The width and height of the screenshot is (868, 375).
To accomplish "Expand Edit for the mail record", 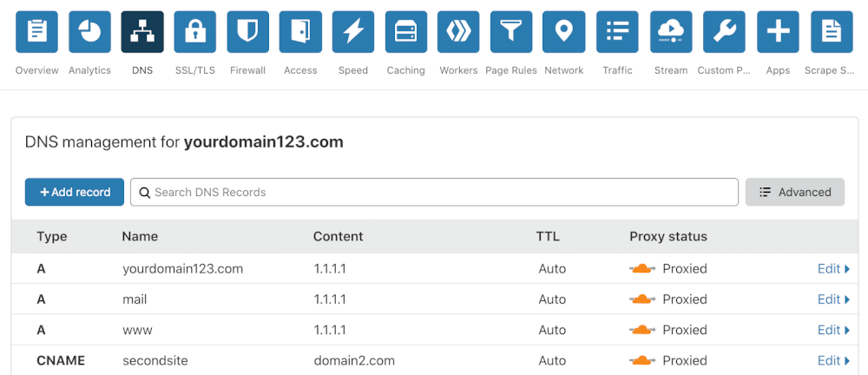I will [833, 299].
